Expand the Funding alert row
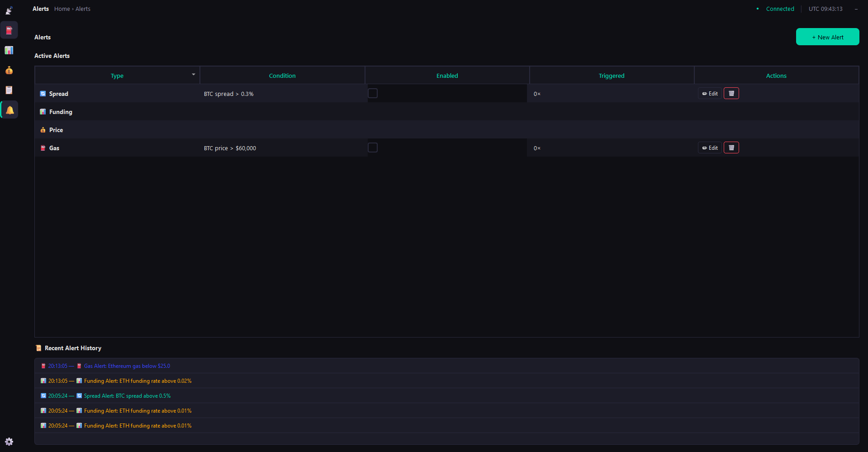Viewport: 868px width, 452px height. point(60,112)
